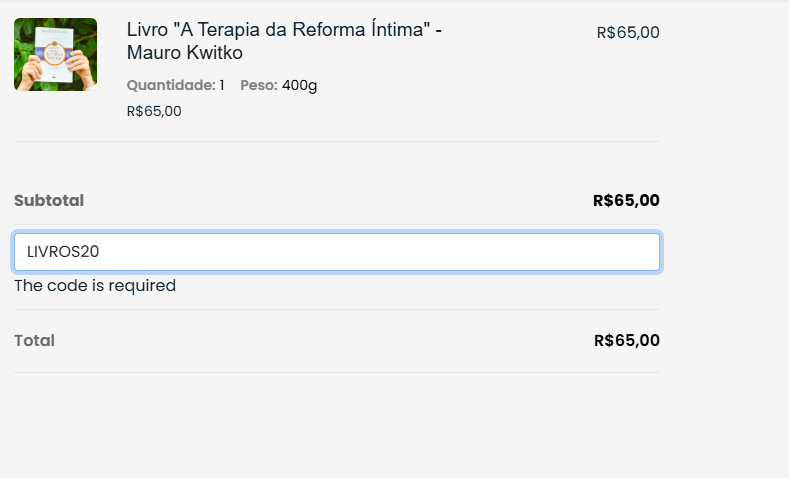This screenshot has height=478, width=789.
Task: Click the item price beside the product title
Action: (x=627, y=32)
